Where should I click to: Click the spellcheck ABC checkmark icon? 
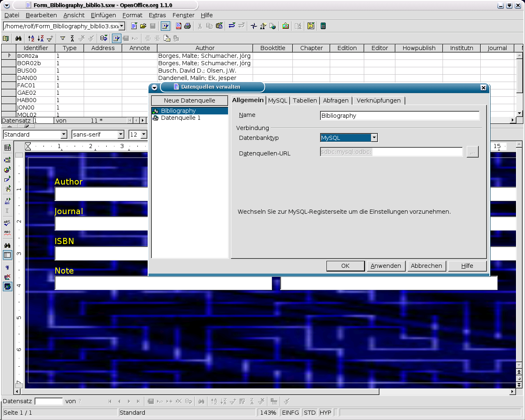tap(7, 223)
